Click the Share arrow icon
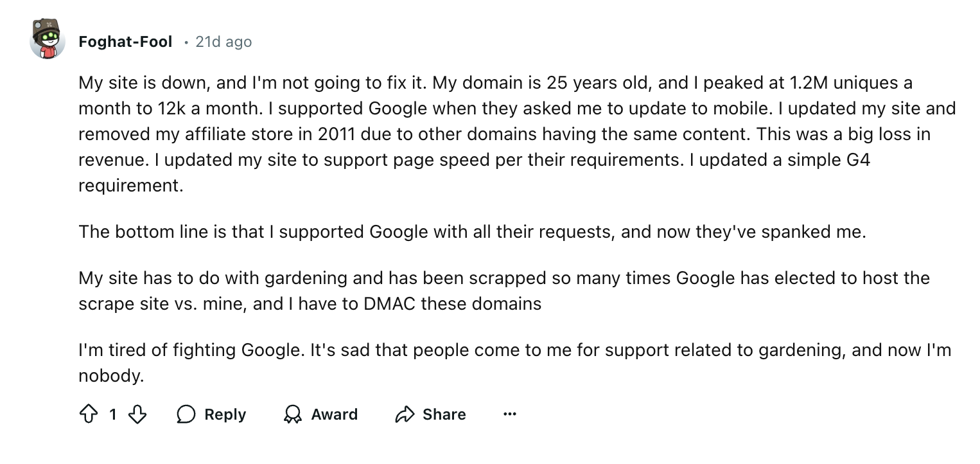Viewport: 980px width, 464px height. point(405,415)
